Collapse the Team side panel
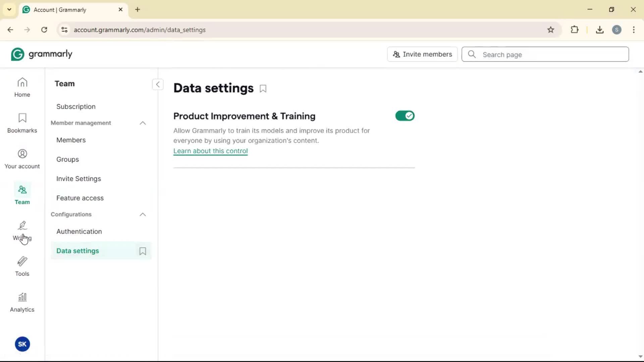Viewport: 644px width, 362px height. pos(158,84)
